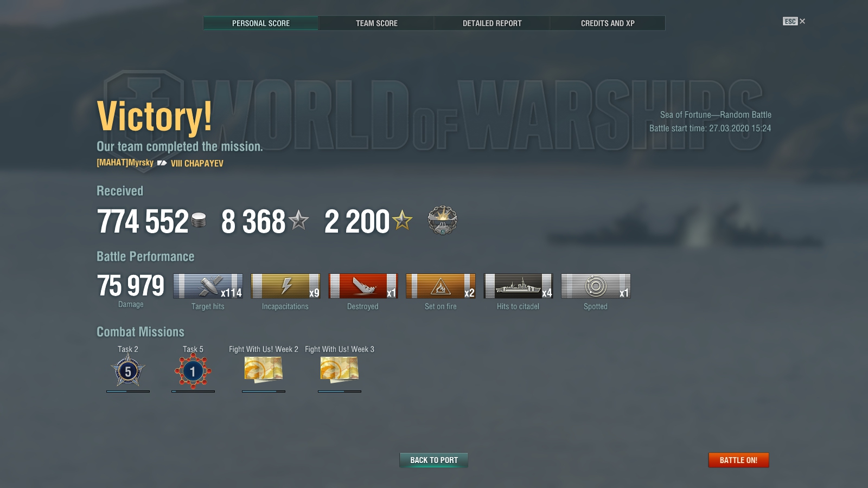This screenshot has height=488, width=868.
Task: Open Fight With Us! Week 2 mission
Action: pyautogui.click(x=264, y=370)
